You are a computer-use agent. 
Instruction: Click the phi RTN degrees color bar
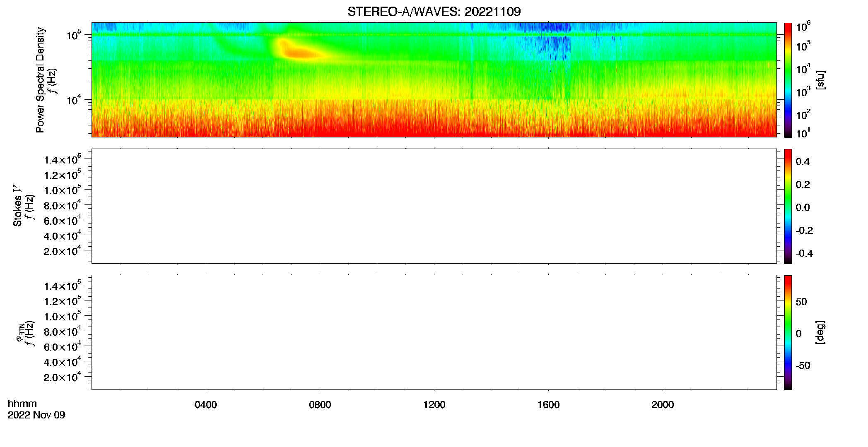[788, 332]
